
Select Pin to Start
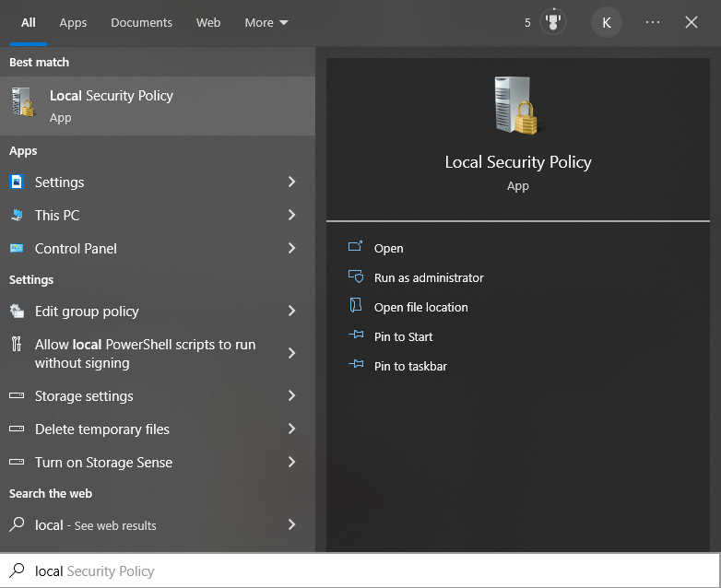[403, 336]
